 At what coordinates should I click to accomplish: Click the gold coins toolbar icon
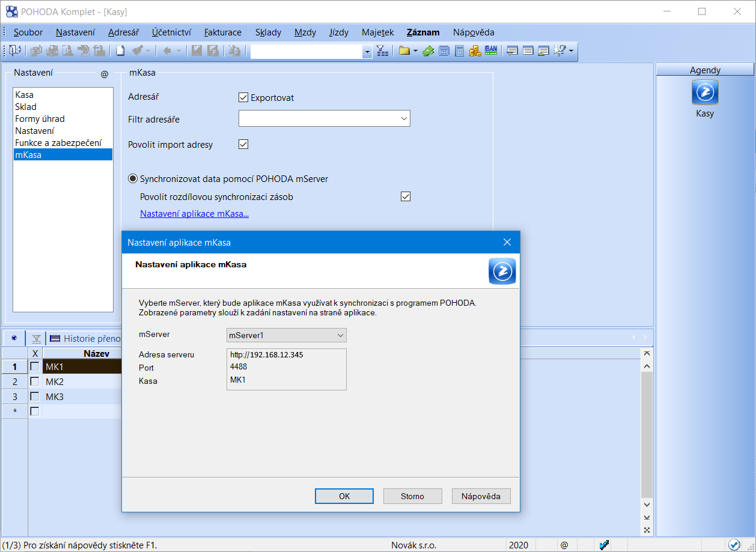click(475, 51)
